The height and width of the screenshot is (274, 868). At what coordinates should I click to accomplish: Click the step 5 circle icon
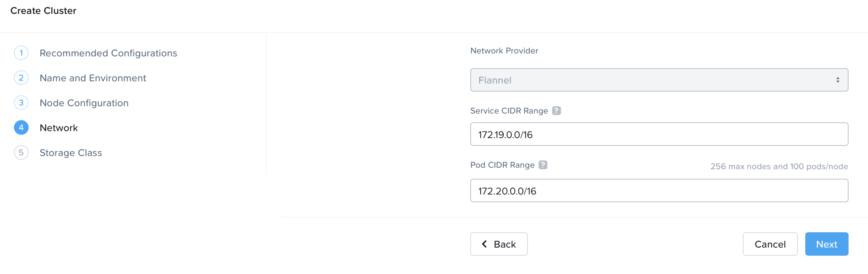pos(21,153)
